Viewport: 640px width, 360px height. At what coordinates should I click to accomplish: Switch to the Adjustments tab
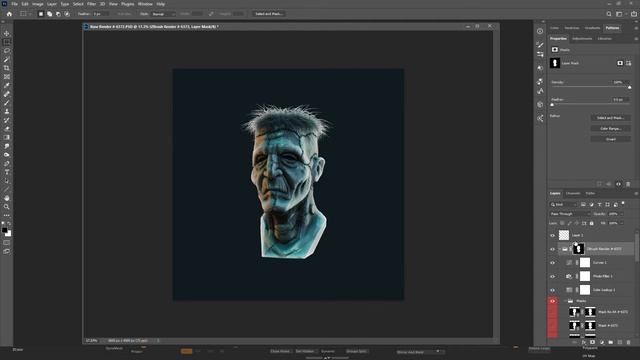[582, 39]
